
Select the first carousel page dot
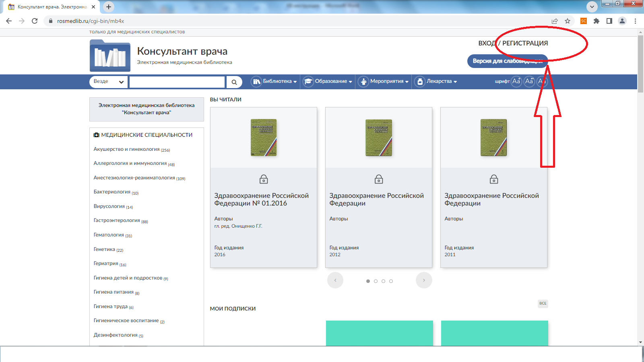coord(368,281)
